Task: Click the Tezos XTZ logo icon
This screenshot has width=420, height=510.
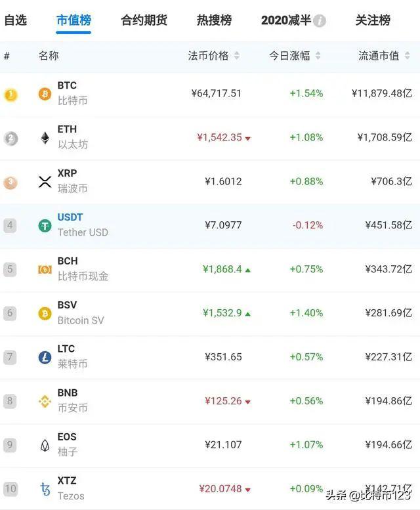Action: [x=45, y=489]
